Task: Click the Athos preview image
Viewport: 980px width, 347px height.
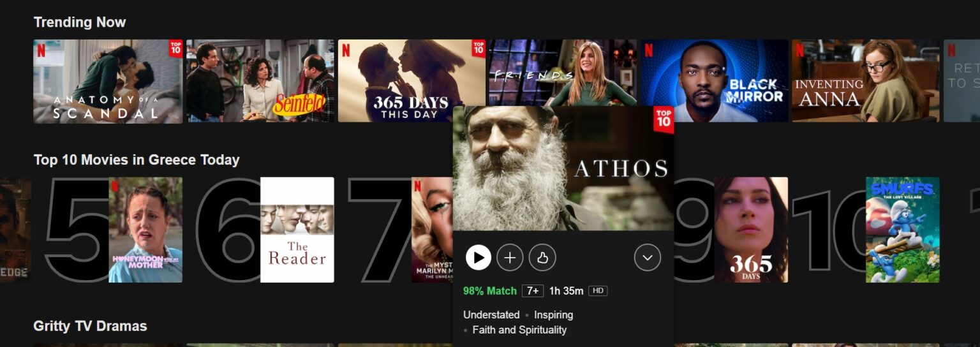Action: coord(563,168)
